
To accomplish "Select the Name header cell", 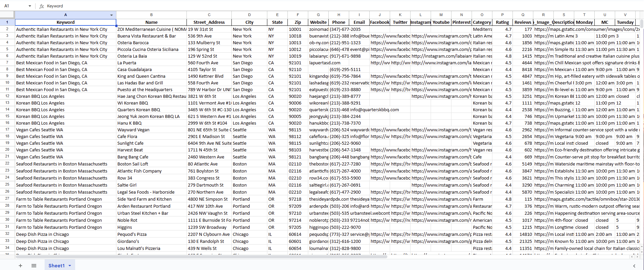I will pyautogui.click(x=151, y=22).
